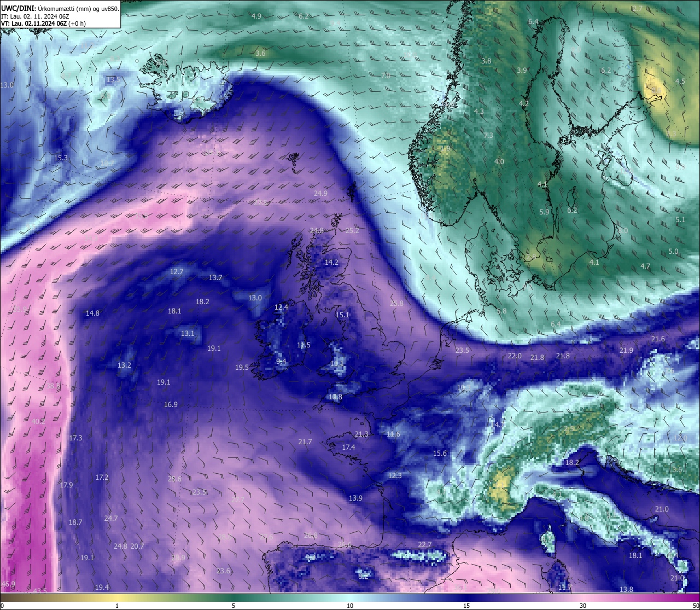Click the map value '15.6'
This screenshot has height=610, width=700.
click(440, 454)
